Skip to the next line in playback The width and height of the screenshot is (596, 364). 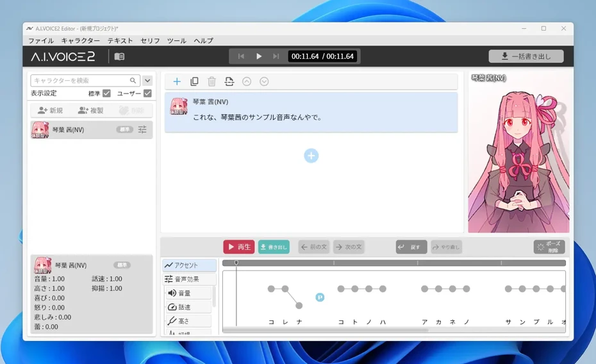point(276,56)
